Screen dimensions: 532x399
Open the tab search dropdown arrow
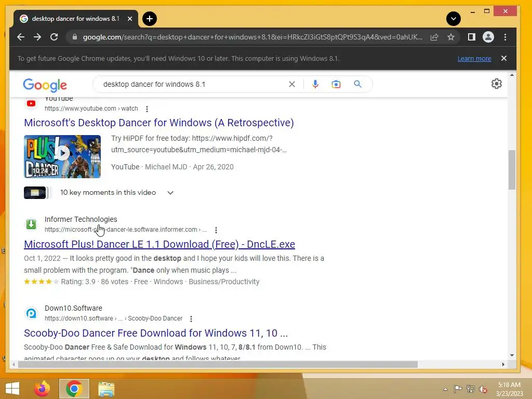pyautogui.click(x=453, y=19)
